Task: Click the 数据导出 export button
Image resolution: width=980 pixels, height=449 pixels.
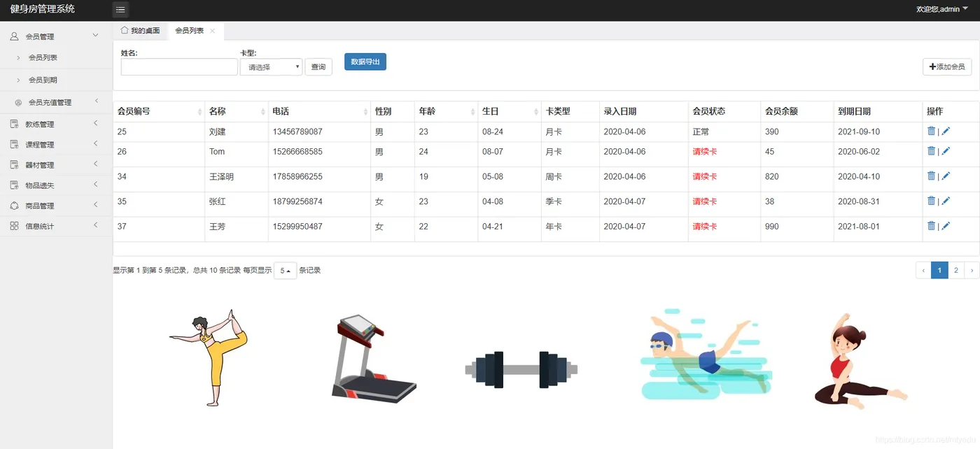Action: (x=365, y=62)
